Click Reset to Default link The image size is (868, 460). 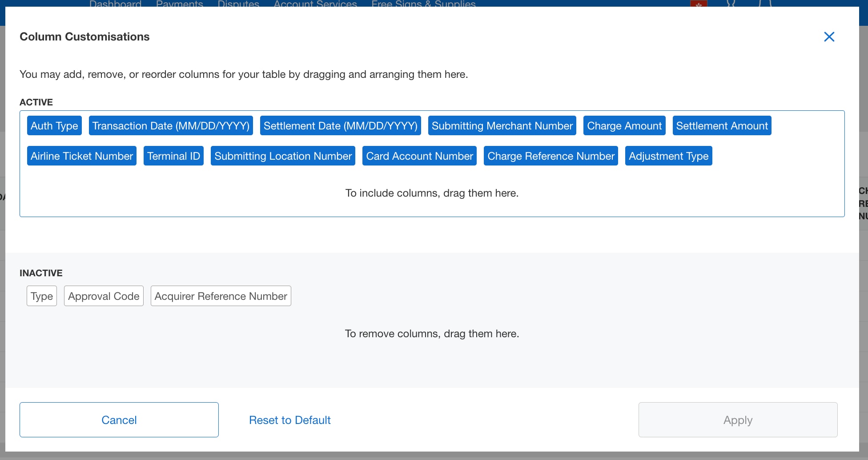(x=289, y=420)
